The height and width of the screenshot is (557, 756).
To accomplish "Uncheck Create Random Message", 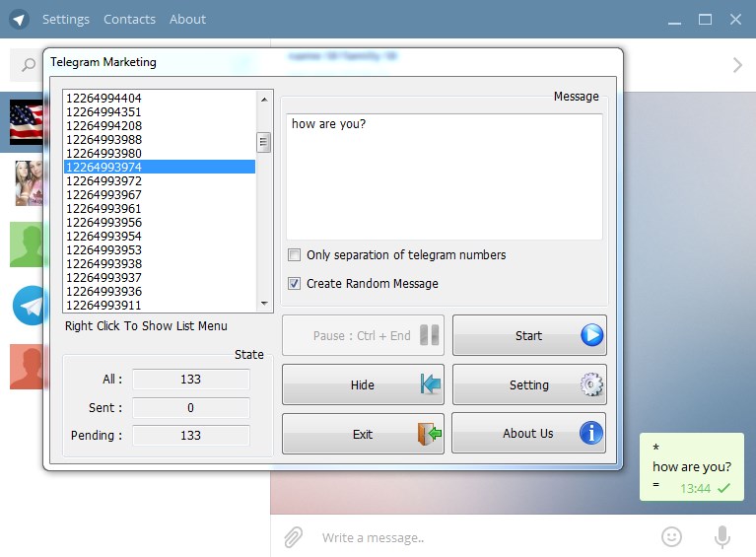I will pos(294,283).
